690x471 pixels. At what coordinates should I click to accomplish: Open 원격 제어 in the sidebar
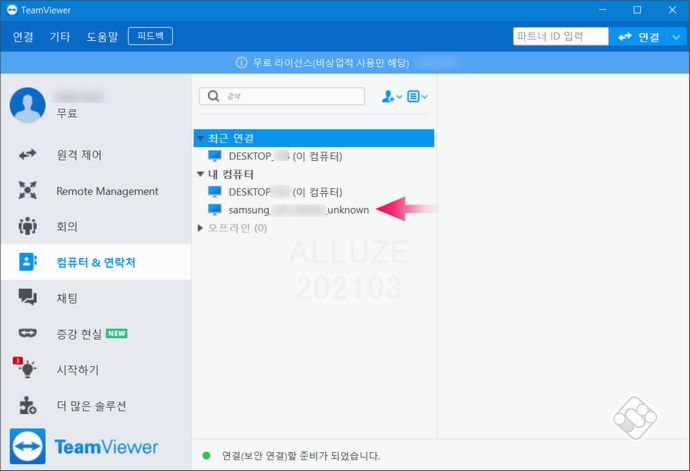coord(96,155)
